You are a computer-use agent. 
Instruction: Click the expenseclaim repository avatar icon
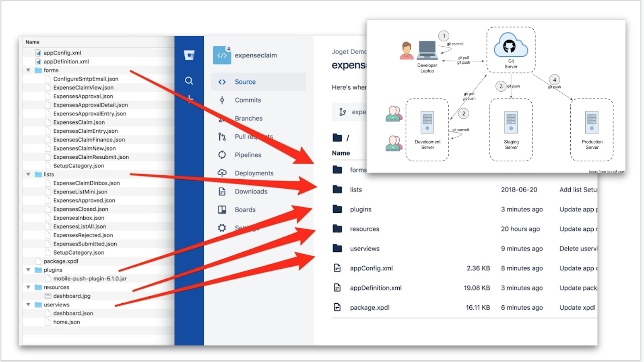(222, 55)
